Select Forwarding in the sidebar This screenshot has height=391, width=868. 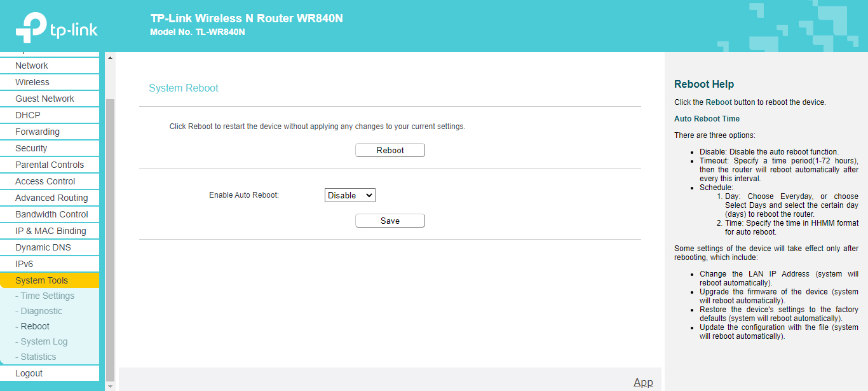click(37, 132)
